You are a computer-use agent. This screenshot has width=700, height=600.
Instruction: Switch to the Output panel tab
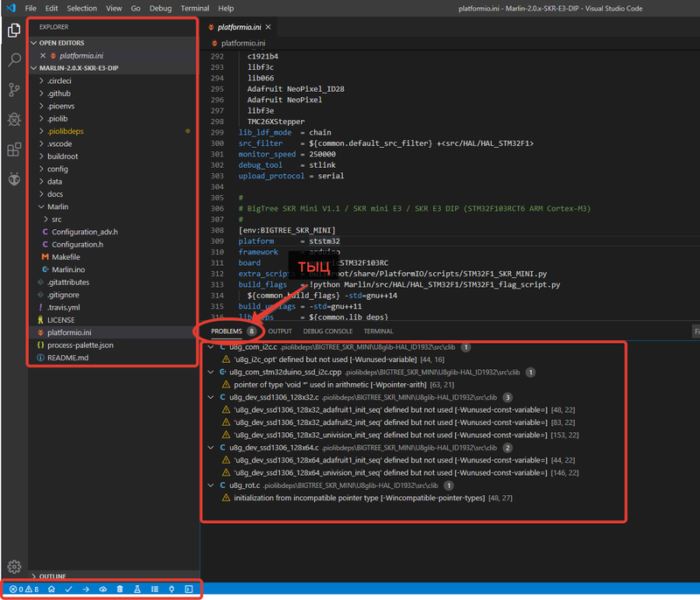[280, 331]
